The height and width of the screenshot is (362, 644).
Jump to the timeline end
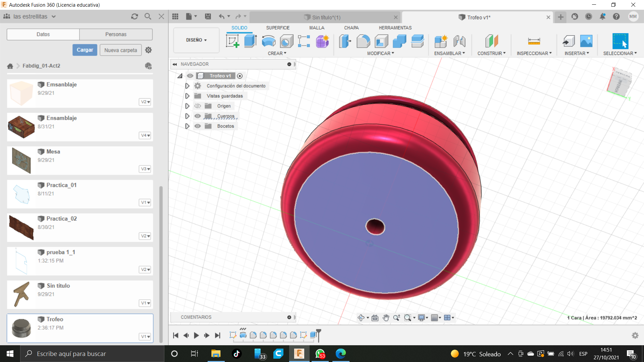pyautogui.click(x=218, y=335)
